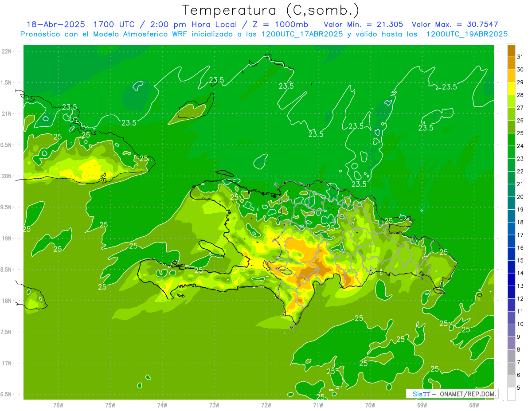Select the date text "18-Abr-2025"
The height and width of the screenshot is (411, 532).
coord(55,24)
